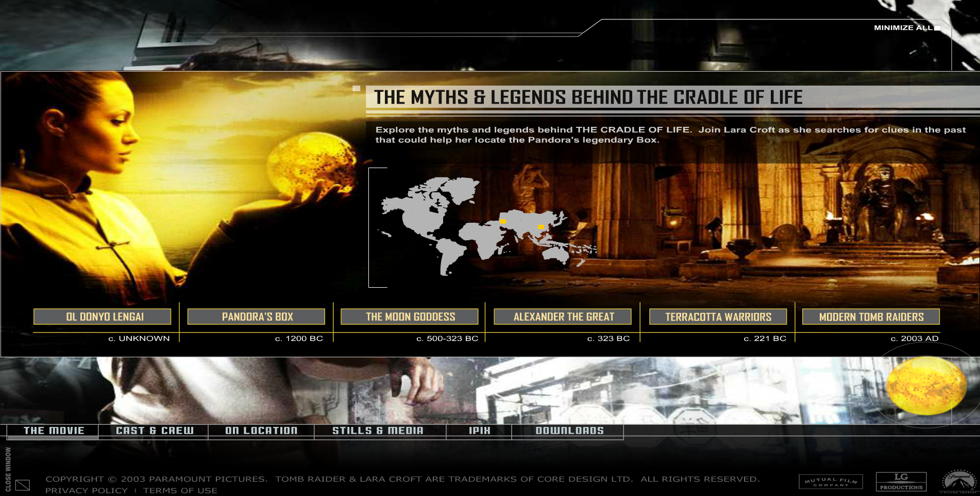
Task: Click the 'c. 2003 AD' date text
Action: click(x=915, y=339)
